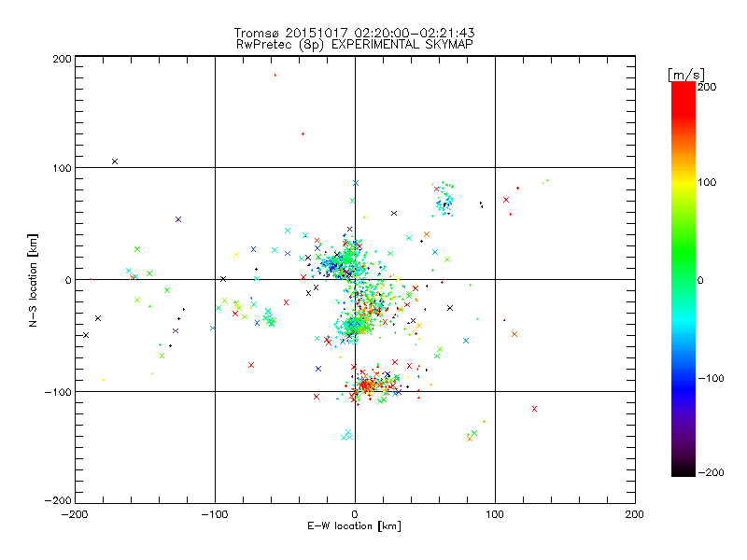Click the purple X marker left of center
This screenshot has height=560, width=747.
pyautogui.click(x=178, y=219)
